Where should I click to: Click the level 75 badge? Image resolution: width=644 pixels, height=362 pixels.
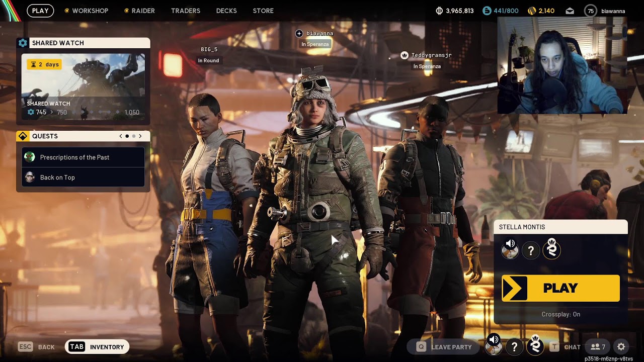pos(591,11)
